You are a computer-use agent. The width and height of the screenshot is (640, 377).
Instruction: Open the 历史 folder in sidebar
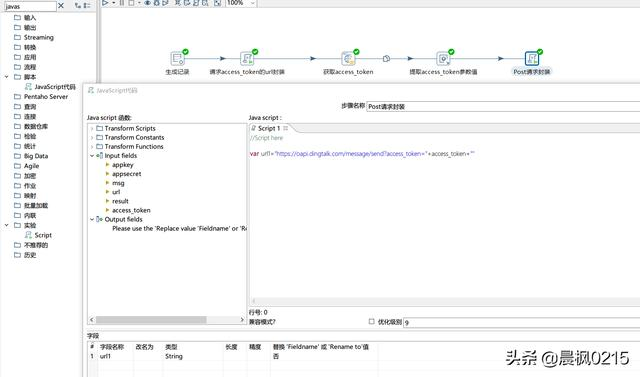point(25,255)
